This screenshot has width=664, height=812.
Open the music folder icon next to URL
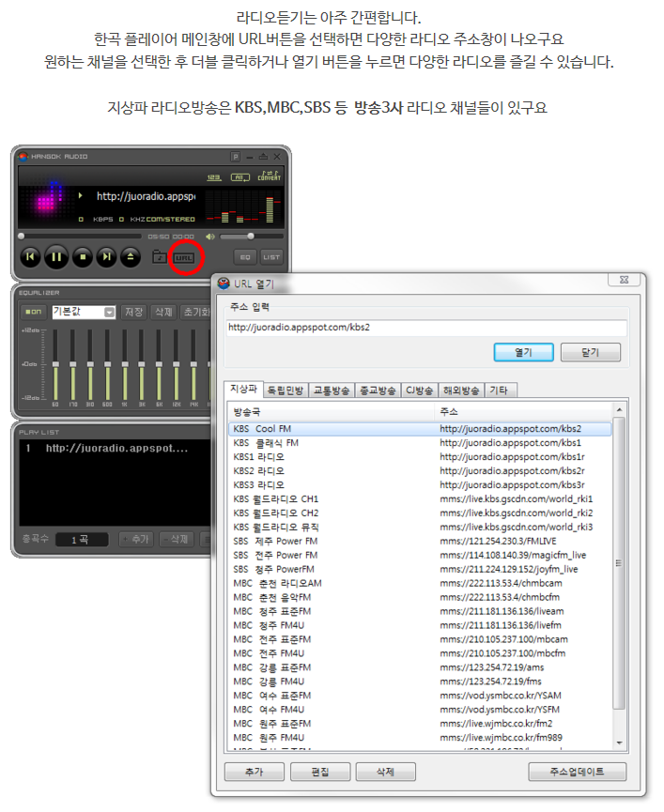159,256
